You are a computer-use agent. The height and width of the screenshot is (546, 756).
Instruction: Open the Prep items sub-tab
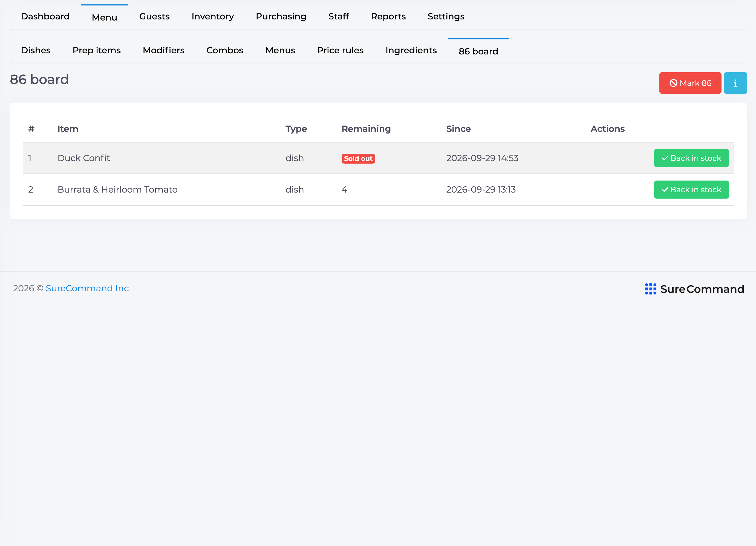97,50
